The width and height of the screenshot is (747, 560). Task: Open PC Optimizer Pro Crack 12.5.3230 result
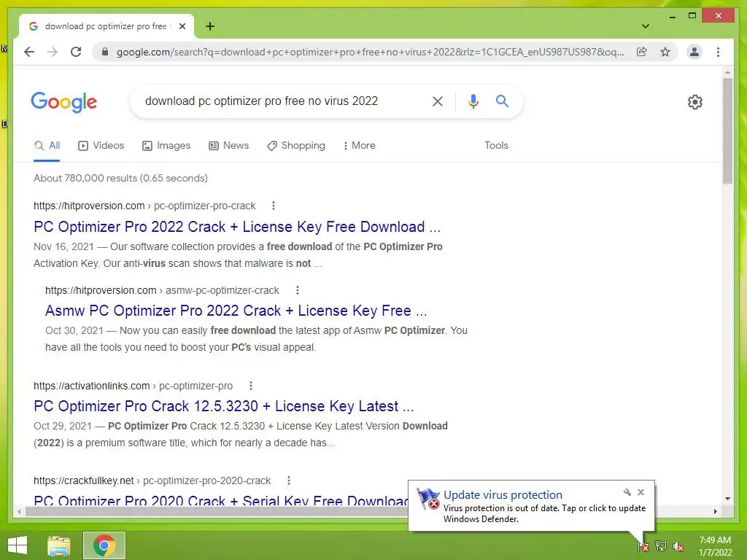pos(223,406)
